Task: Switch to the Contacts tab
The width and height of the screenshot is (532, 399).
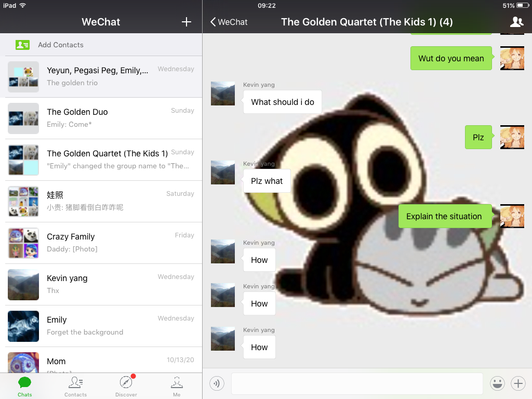Action: coord(75,387)
